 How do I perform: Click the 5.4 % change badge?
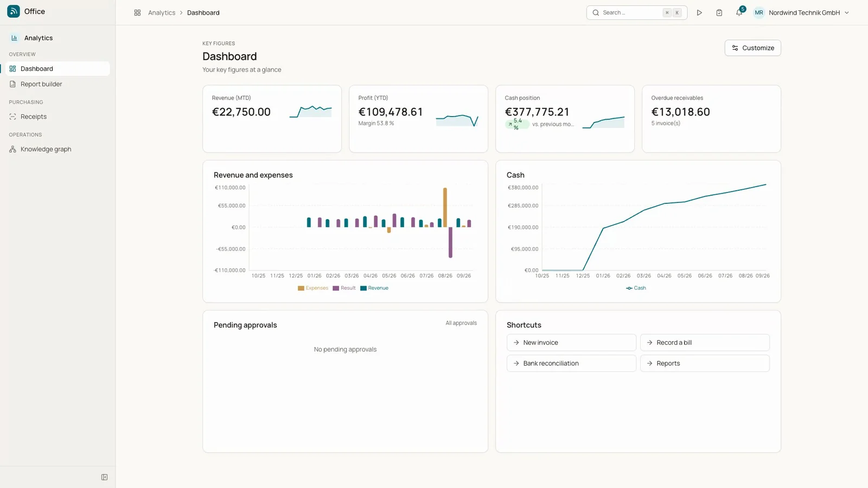517,124
